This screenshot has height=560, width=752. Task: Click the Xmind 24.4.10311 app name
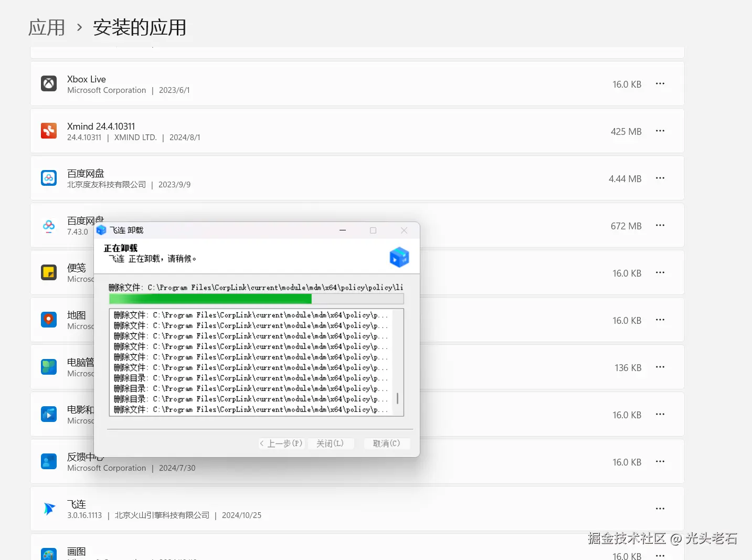[101, 126]
